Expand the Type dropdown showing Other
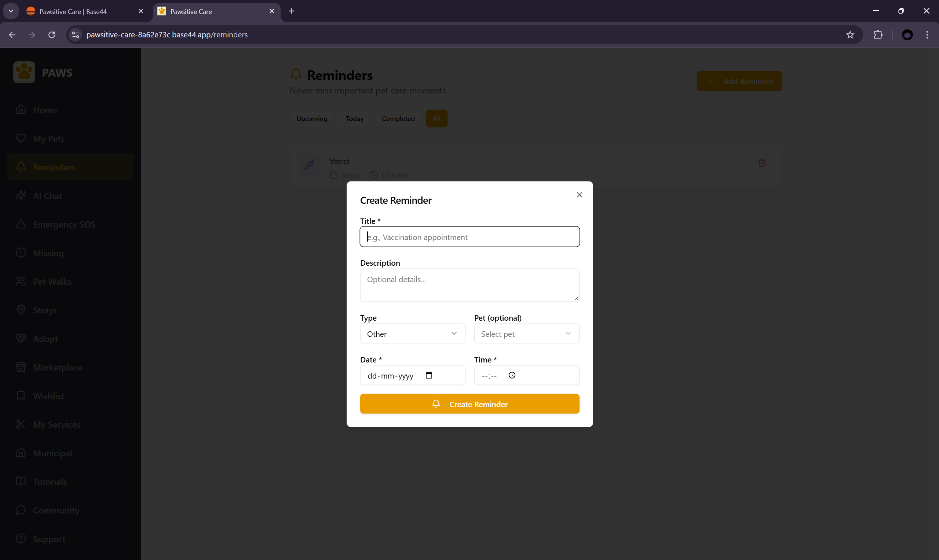This screenshot has width=939, height=560. (x=412, y=334)
